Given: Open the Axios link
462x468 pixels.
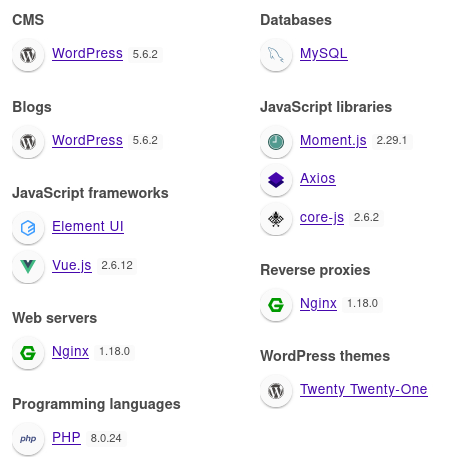Looking at the screenshot, I should pos(318,179).
